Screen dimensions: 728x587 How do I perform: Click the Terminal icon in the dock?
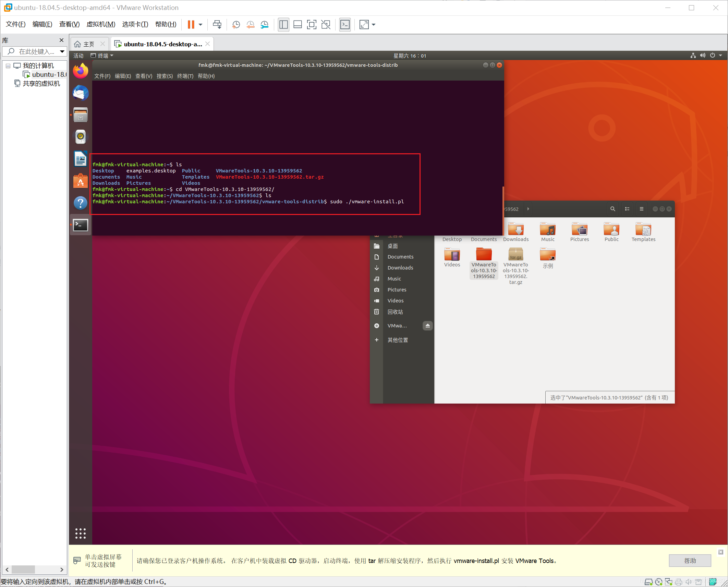[81, 225]
